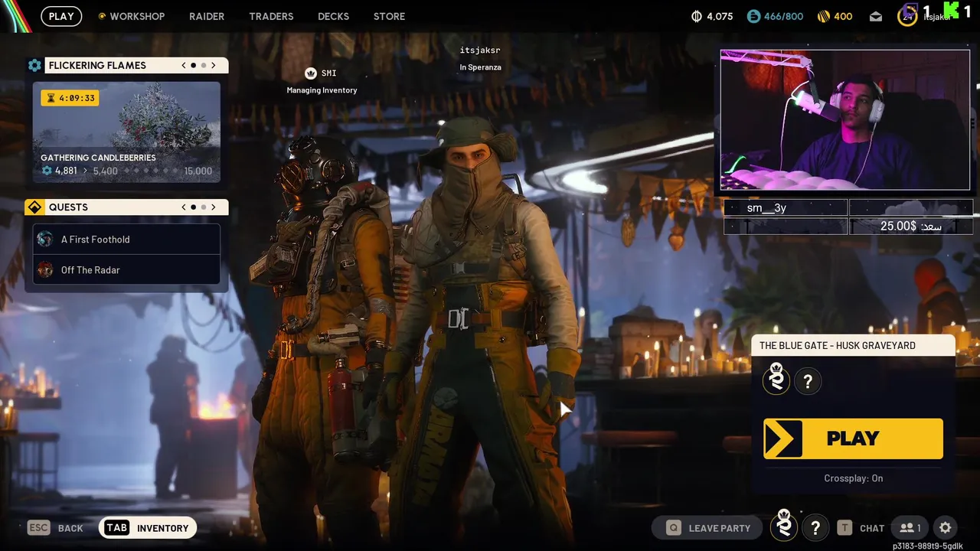Go to the DECKS tab
This screenshot has width=980, height=551.
333,16
